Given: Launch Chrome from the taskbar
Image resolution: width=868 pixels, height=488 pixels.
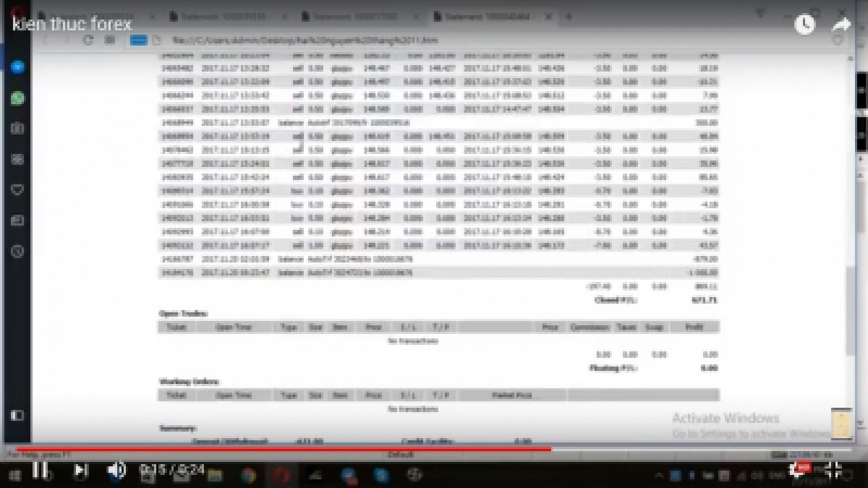Looking at the screenshot, I should 248,475.
